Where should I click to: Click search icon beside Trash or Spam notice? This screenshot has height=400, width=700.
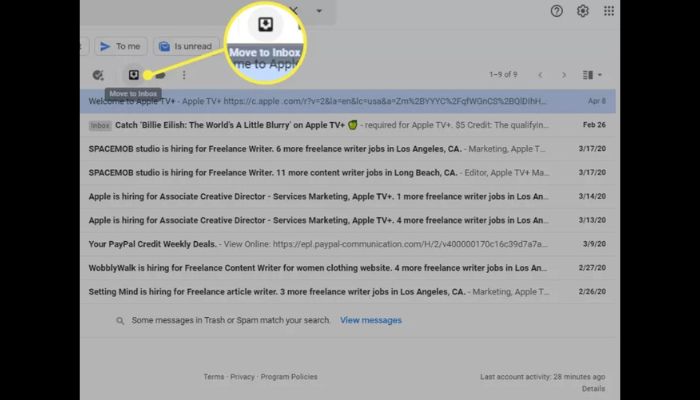(x=120, y=321)
